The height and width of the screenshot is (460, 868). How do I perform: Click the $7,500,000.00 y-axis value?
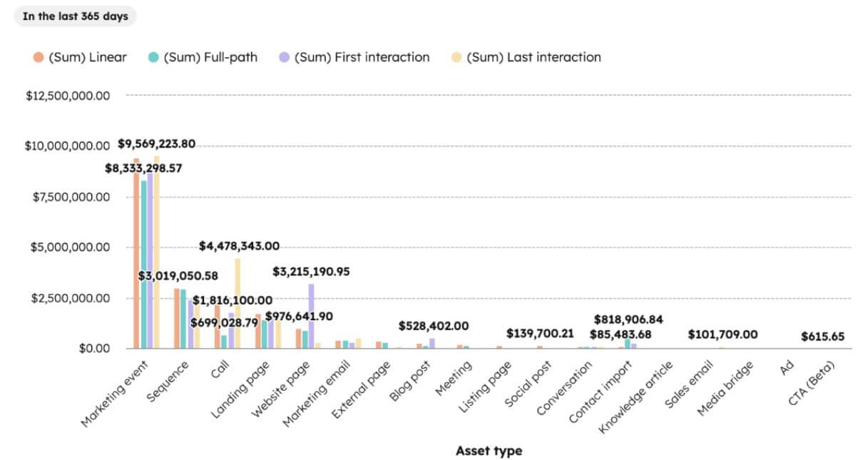coord(71,197)
